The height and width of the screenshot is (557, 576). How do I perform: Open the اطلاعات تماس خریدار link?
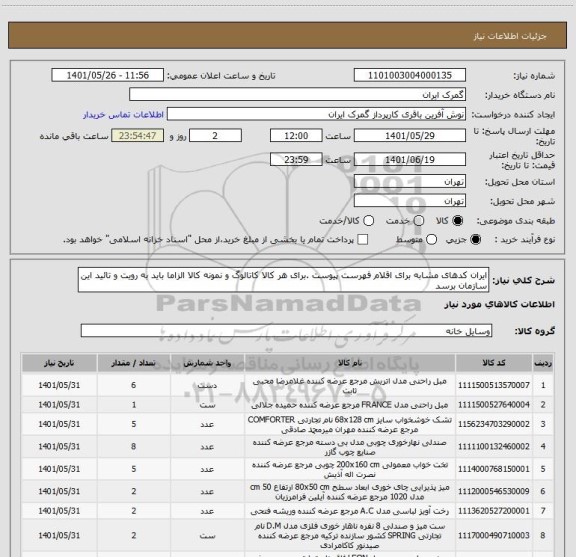point(123,115)
